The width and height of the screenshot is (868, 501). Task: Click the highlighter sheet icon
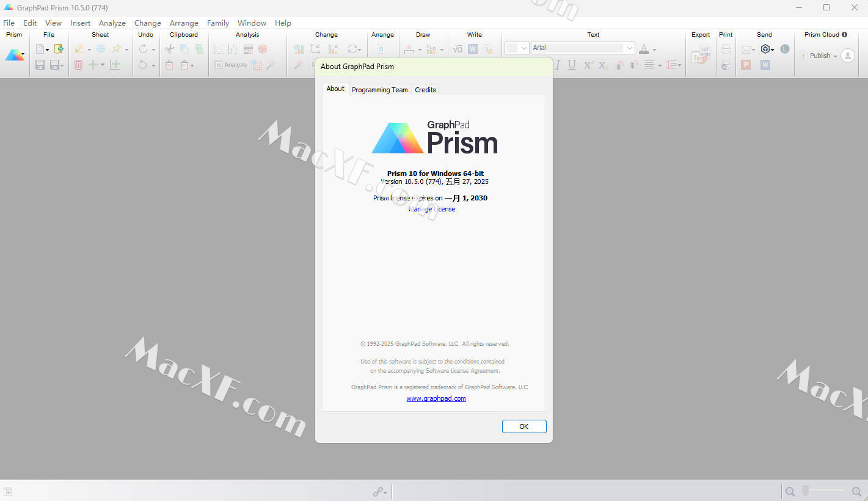pyautogui.click(x=79, y=49)
